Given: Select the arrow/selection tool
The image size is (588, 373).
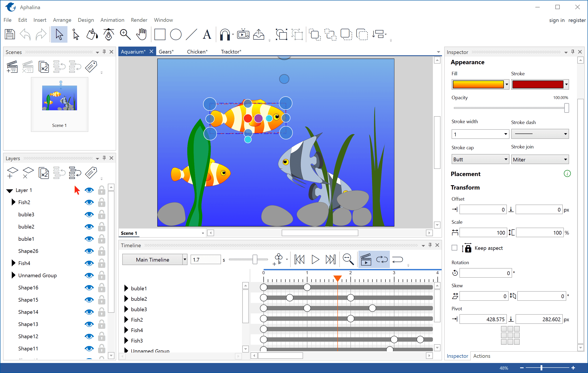Looking at the screenshot, I should click(59, 34).
